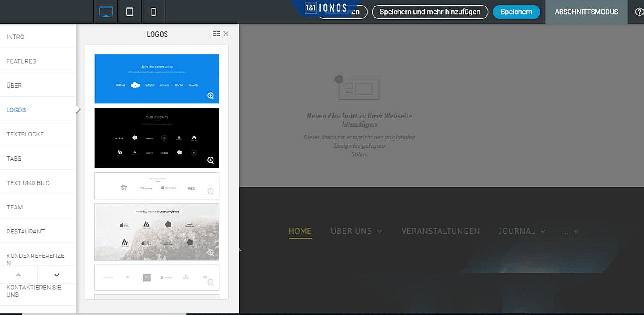Image resolution: width=644 pixels, height=315 pixels.
Task: Select the ÜBER category
Action: 38,85
